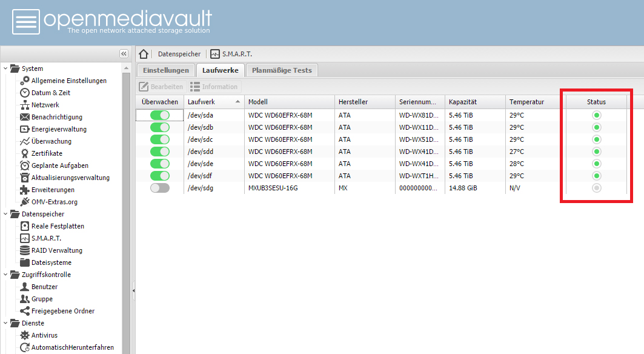Select the Zertifikate icon
The image size is (644, 354).
pos(25,153)
